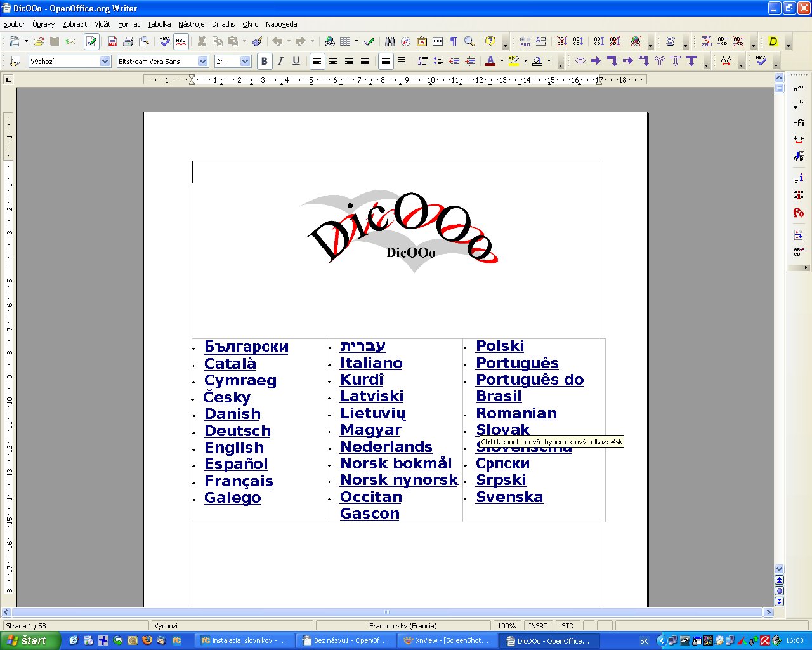Click the Copy icon
812x650 pixels.
[218, 41]
